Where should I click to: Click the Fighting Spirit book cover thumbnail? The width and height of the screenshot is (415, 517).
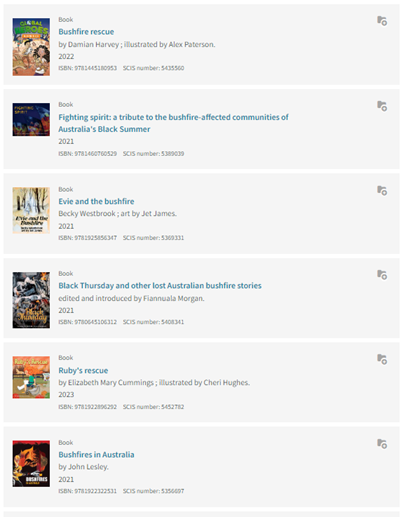click(x=31, y=120)
